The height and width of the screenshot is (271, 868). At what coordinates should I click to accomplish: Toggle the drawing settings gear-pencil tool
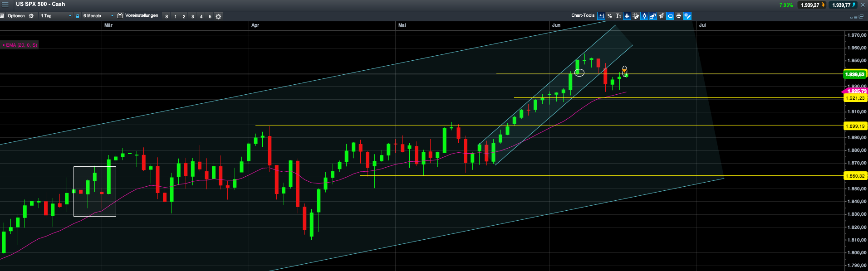687,16
